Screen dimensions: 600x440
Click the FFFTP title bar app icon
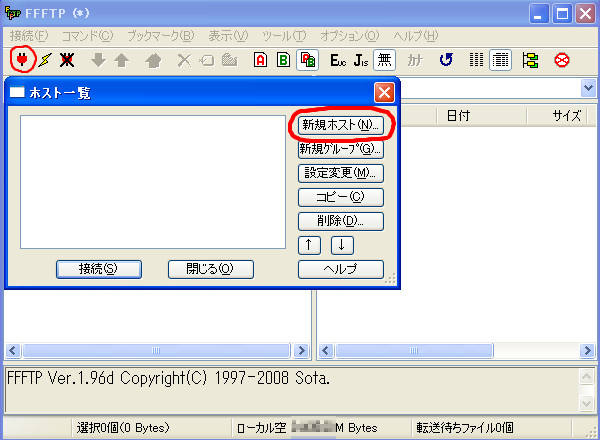coord(13,13)
